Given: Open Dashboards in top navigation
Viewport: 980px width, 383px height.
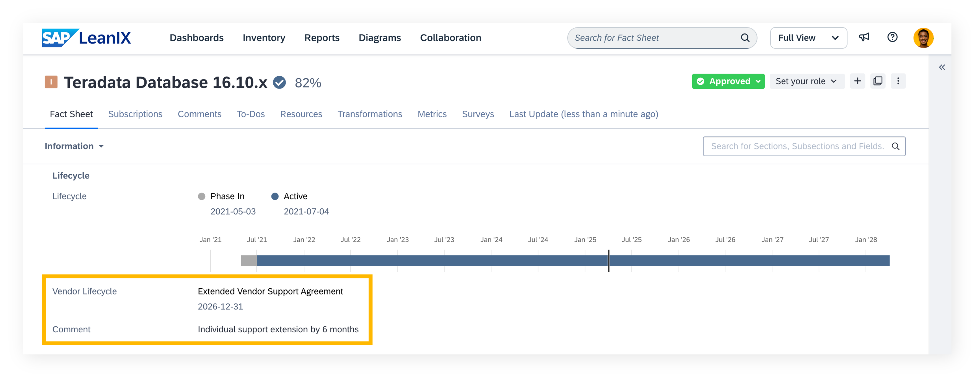Looking at the screenshot, I should tap(197, 38).
